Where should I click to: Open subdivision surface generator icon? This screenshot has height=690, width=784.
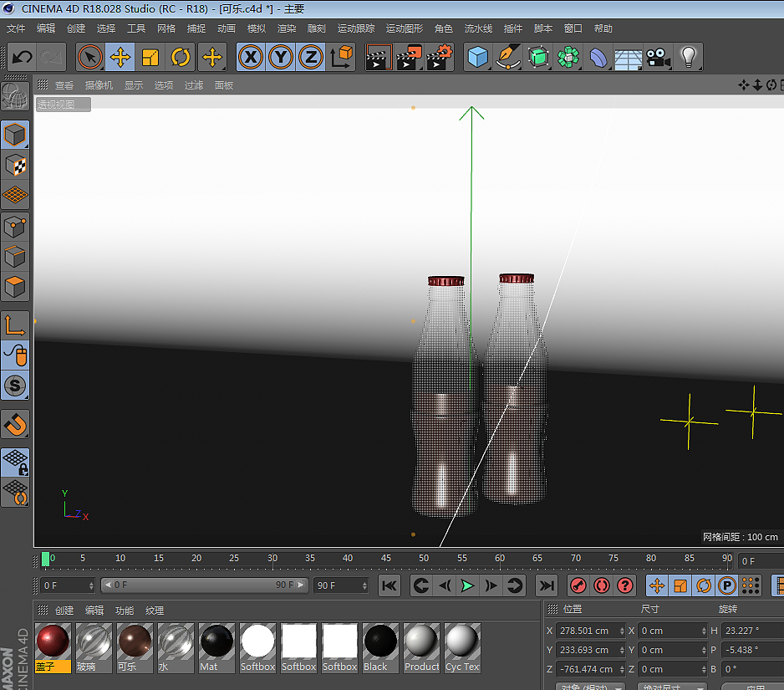coord(538,57)
